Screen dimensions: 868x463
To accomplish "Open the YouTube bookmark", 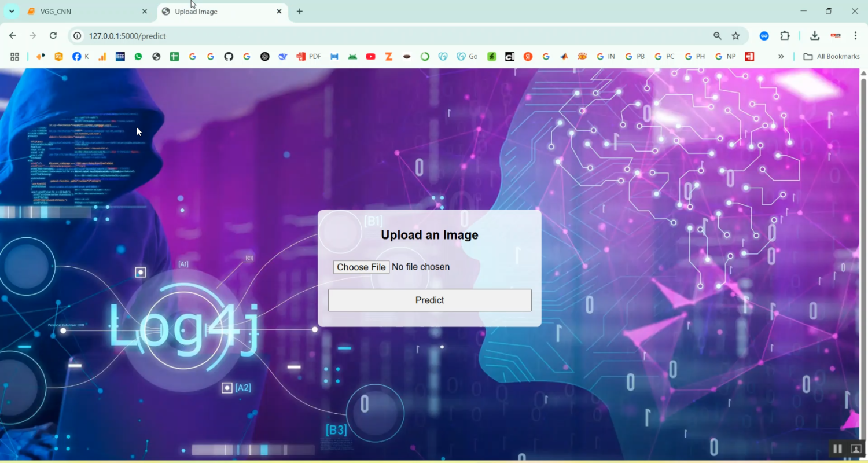I will [x=371, y=57].
